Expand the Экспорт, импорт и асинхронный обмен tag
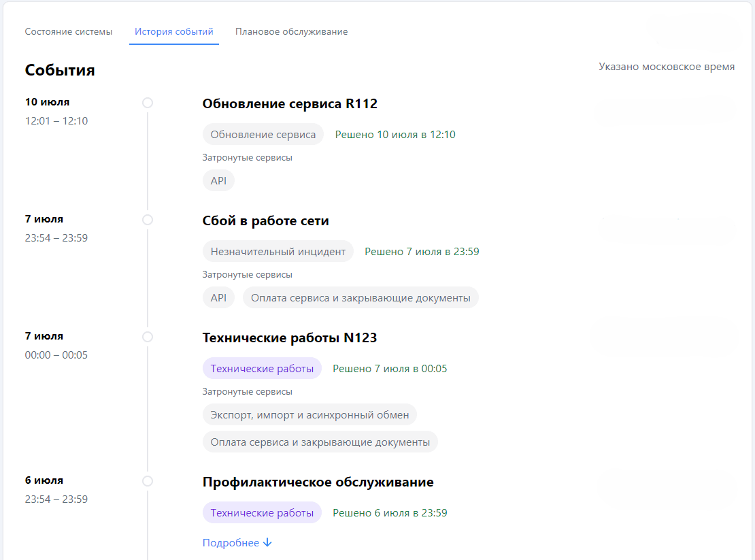Viewport: 755px width, 560px height. [x=309, y=414]
